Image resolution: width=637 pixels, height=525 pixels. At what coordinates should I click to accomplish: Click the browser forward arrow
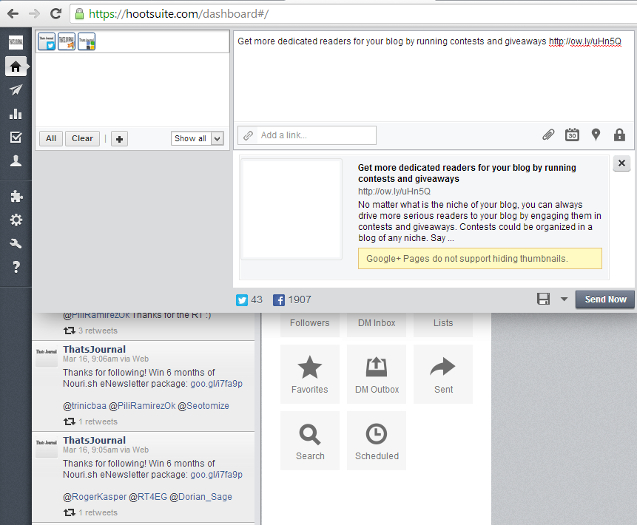point(35,14)
